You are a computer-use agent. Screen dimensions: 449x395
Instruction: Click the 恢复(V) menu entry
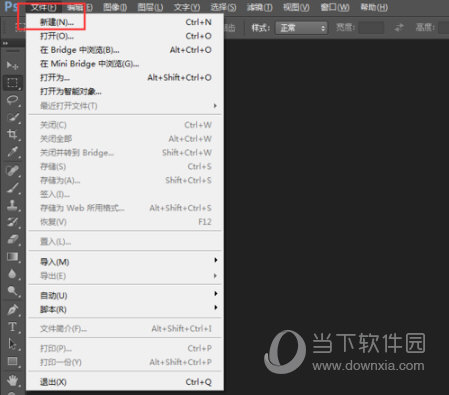[x=125, y=222]
